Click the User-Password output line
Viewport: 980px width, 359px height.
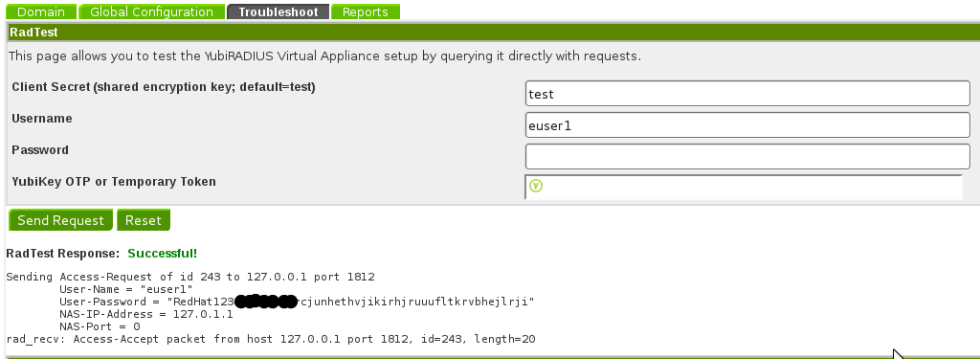[x=297, y=302]
